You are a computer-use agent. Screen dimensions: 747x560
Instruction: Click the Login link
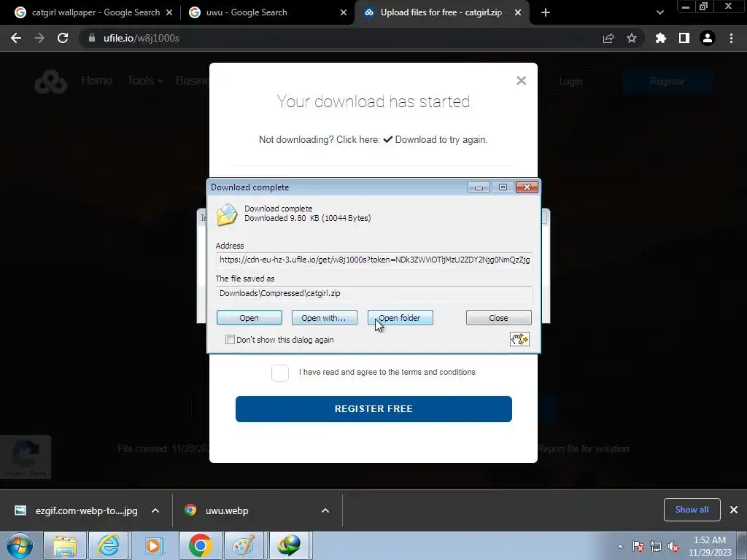tap(570, 82)
